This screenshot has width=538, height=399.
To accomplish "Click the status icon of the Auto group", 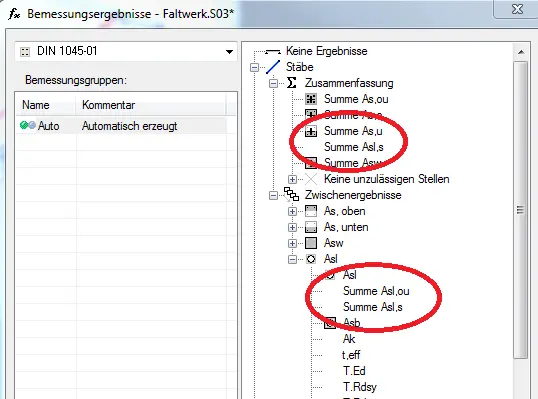I will coord(28,126).
